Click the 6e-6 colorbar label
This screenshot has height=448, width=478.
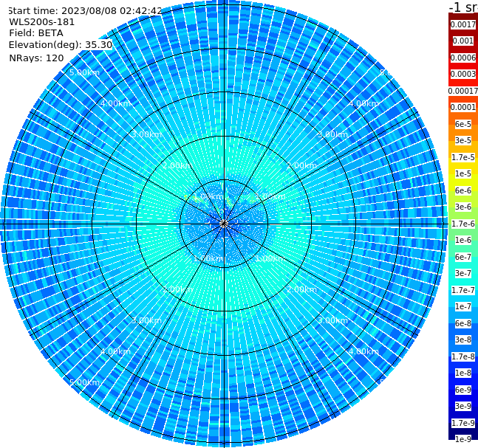(x=463, y=190)
